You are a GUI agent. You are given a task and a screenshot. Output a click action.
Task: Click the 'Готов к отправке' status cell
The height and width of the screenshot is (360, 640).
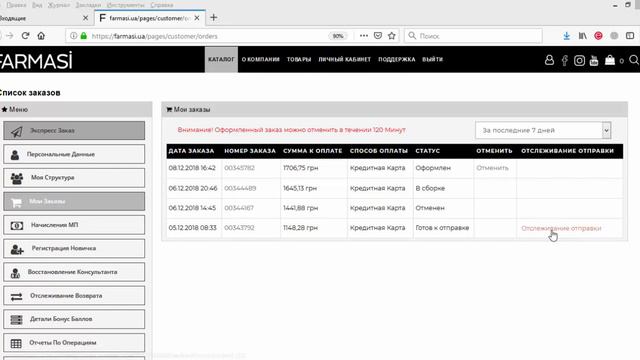tap(442, 228)
